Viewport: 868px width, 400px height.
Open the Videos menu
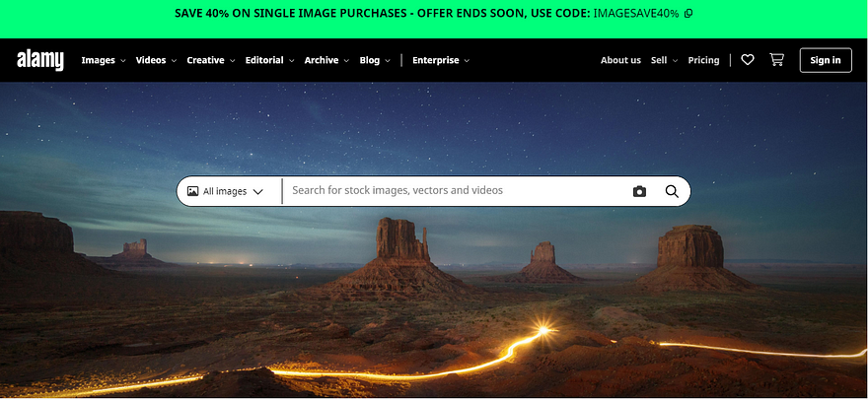click(x=156, y=60)
